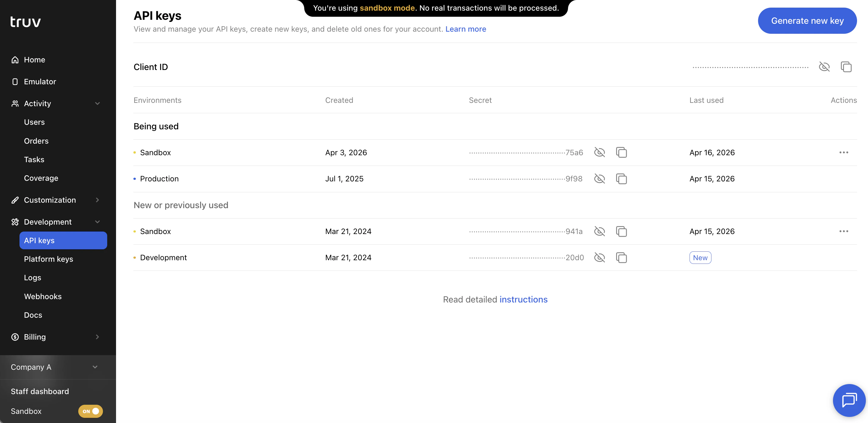Click the Development icon in sidebar
The height and width of the screenshot is (423, 868).
tap(15, 222)
